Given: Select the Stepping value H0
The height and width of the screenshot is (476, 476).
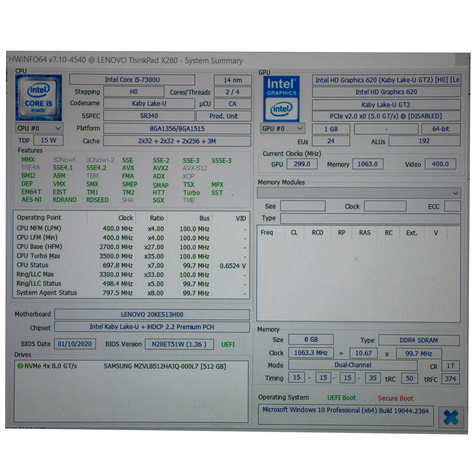Looking at the screenshot, I should [134, 91].
